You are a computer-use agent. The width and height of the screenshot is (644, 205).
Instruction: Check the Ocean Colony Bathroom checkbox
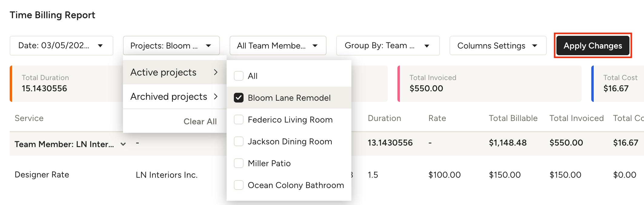[x=238, y=185]
